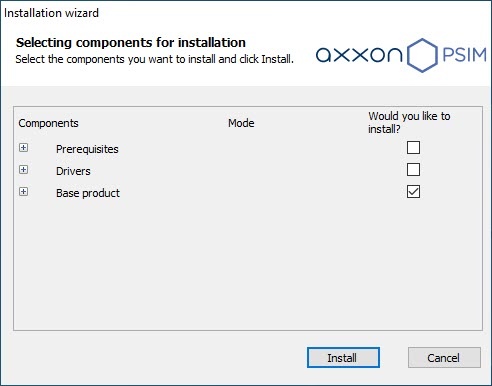Image resolution: width=492 pixels, height=386 pixels.
Task: Expand the Prerequisites tree node
Action: [23, 147]
